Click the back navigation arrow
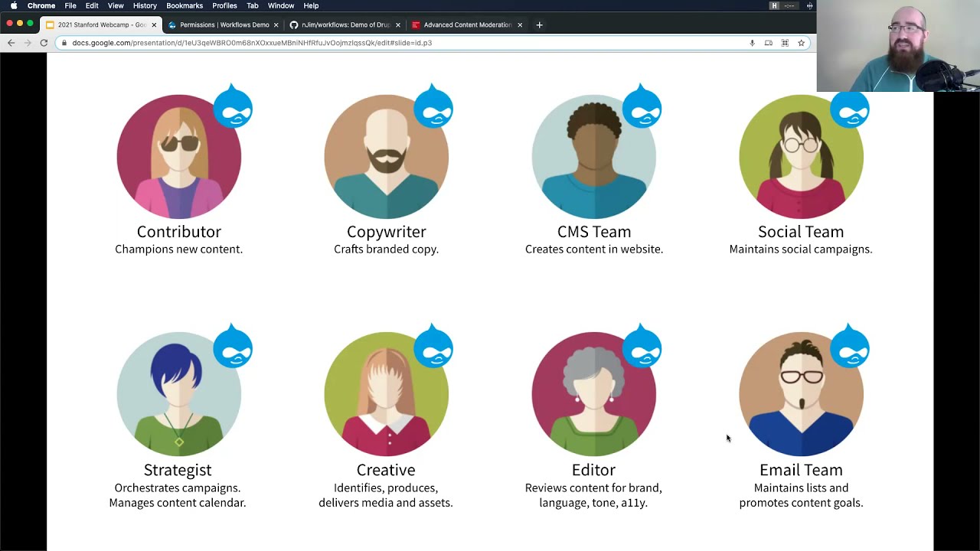This screenshot has width=980, height=551. coord(11,43)
